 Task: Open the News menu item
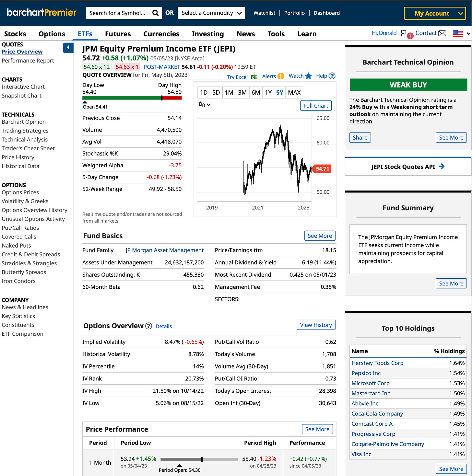click(x=245, y=34)
